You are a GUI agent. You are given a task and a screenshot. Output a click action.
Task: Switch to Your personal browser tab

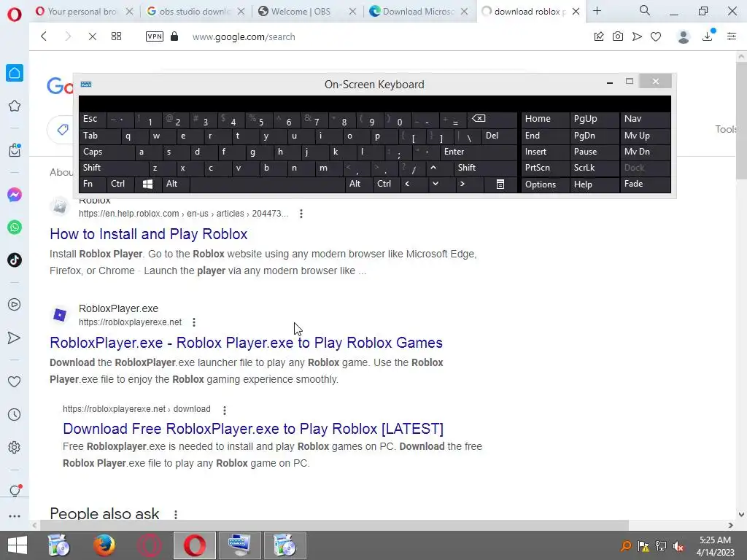coord(85,12)
